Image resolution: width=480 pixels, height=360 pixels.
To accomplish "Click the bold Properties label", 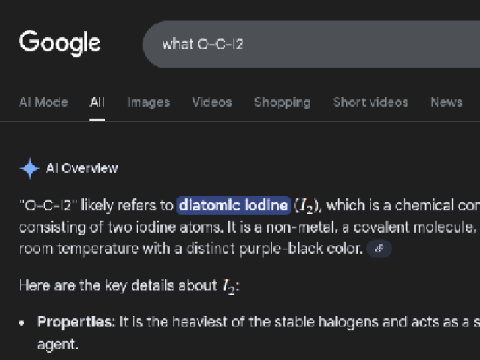I will (76, 322).
